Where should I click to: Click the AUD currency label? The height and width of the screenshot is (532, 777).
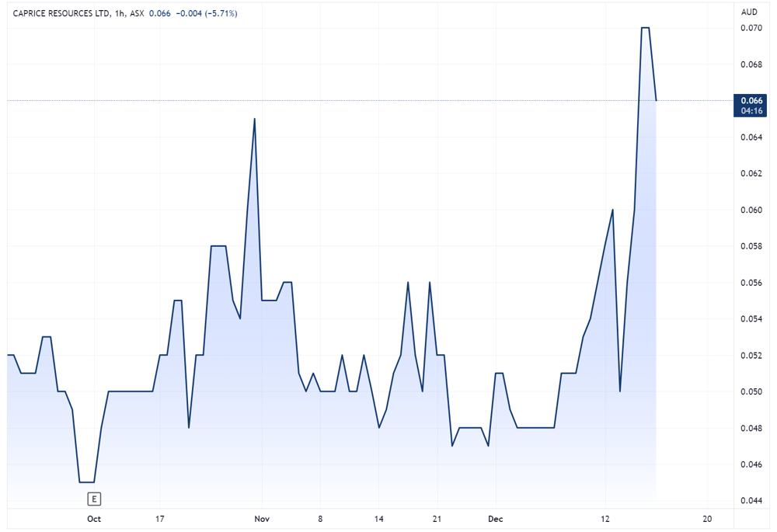pyautogui.click(x=749, y=12)
